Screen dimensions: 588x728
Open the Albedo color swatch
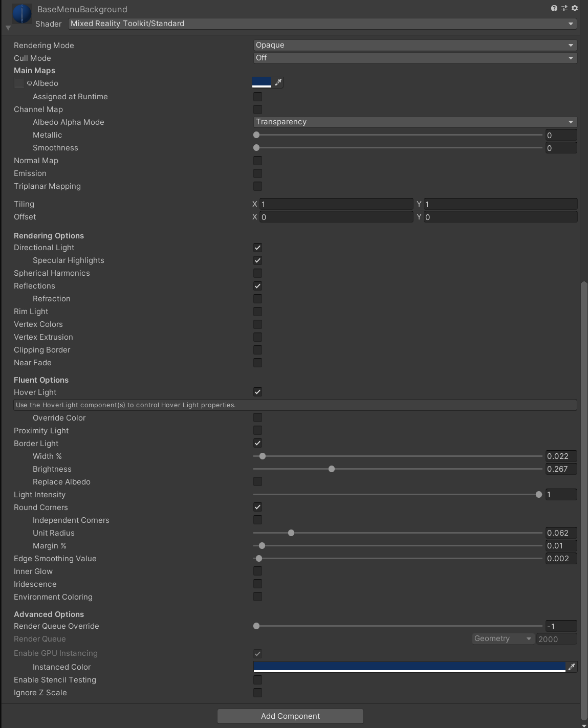pyautogui.click(x=262, y=82)
